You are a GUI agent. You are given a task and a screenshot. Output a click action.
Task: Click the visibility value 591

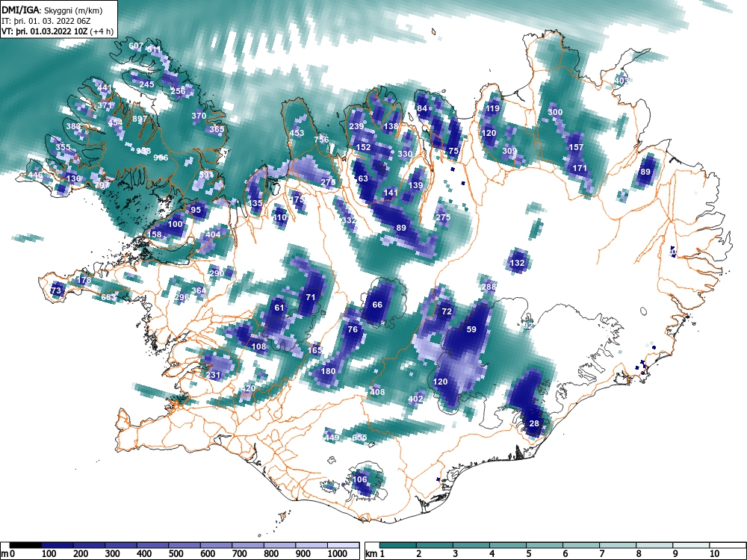pos(206,175)
